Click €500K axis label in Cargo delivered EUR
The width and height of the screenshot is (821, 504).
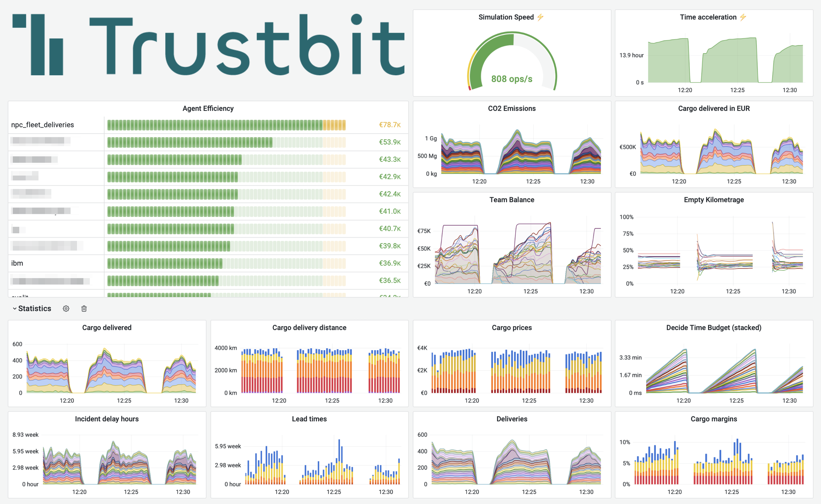[x=628, y=147]
